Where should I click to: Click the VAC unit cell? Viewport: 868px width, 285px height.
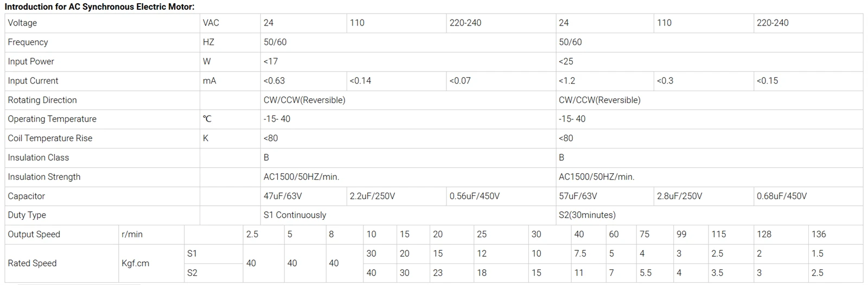(x=230, y=23)
